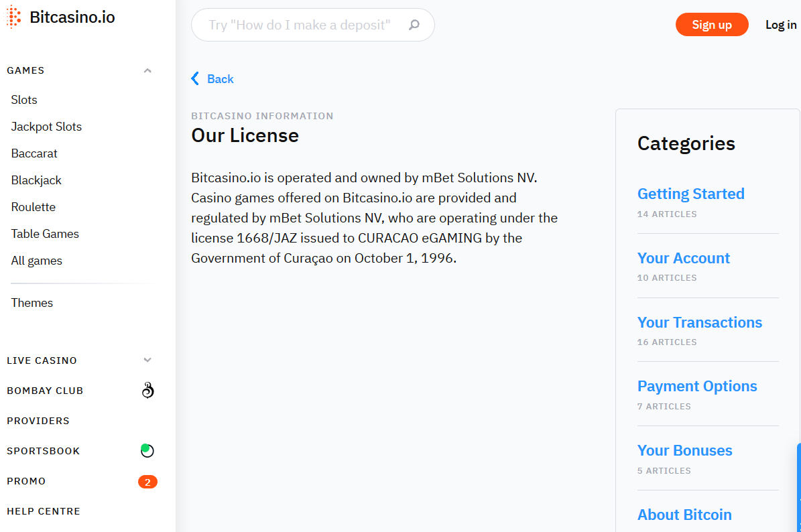Click the Promo notification badge

click(147, 482)
